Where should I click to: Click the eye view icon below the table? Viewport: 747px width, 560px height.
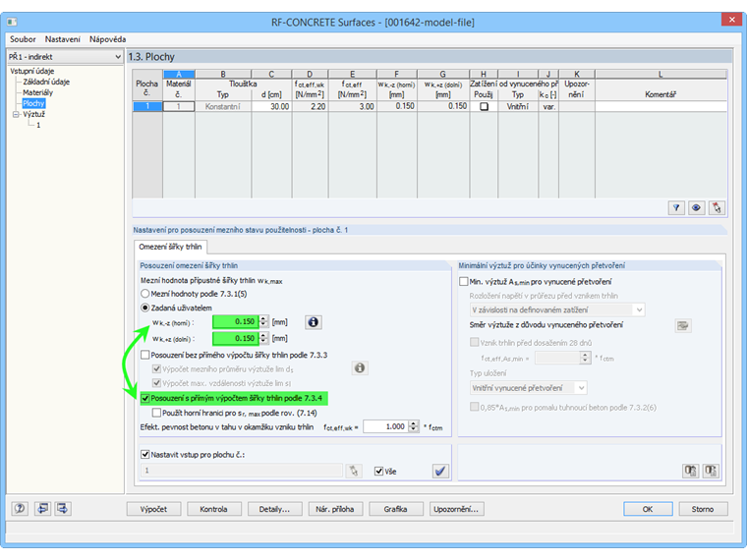tap(696, 207)
